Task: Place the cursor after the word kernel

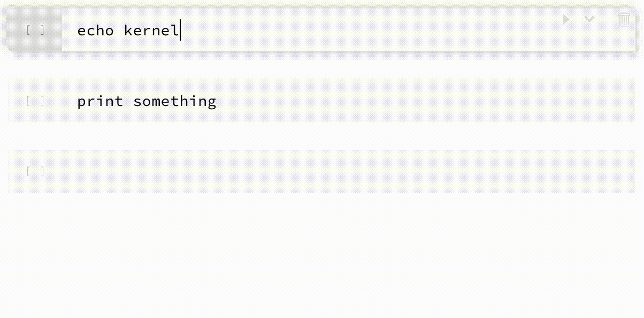Action: (180, 31)
